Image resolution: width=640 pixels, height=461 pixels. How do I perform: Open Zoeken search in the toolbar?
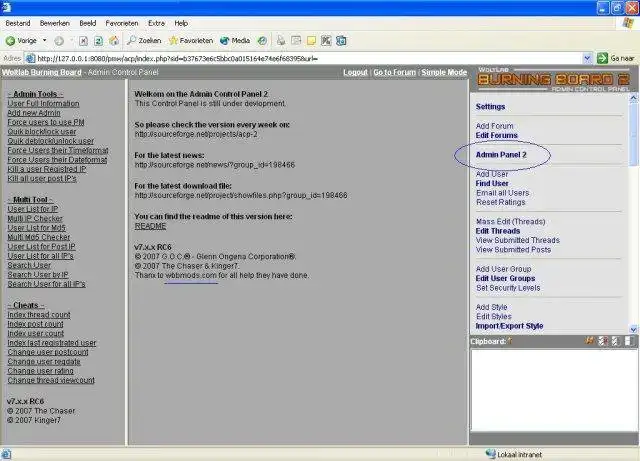(x=144, y=40)
